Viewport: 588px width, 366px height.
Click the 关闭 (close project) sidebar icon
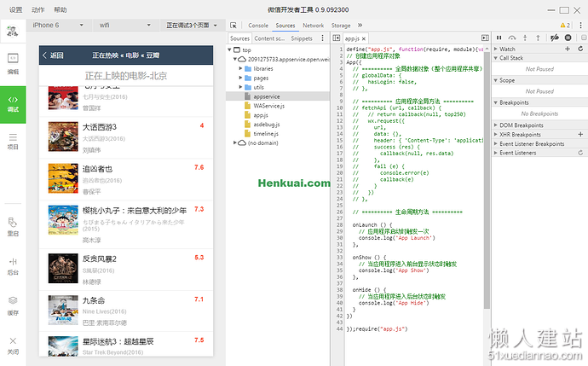pos(13,346)
